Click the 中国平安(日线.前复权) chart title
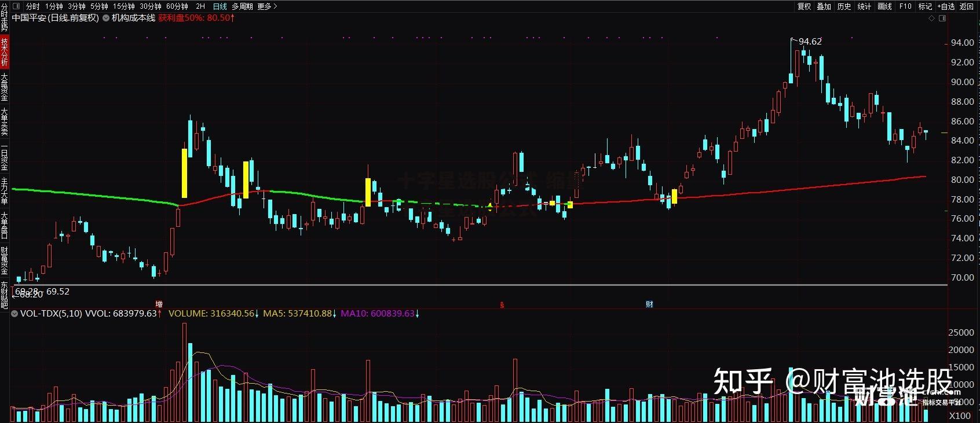980x423 pixels. click(56, 18)
